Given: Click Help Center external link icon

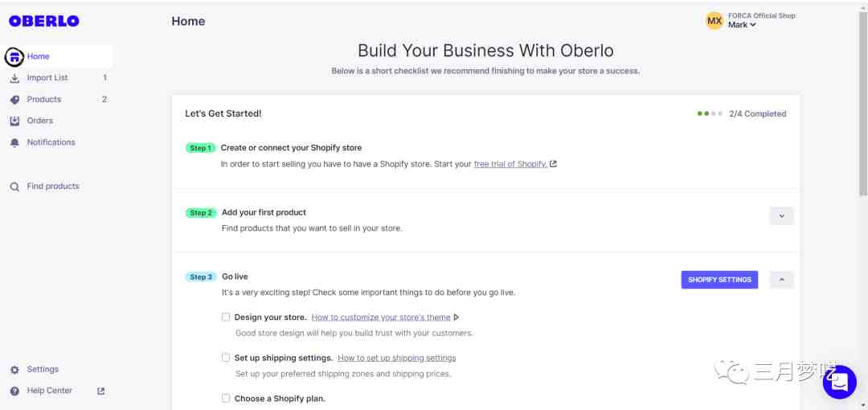Looking at the screenshot, I should (100, 391).
